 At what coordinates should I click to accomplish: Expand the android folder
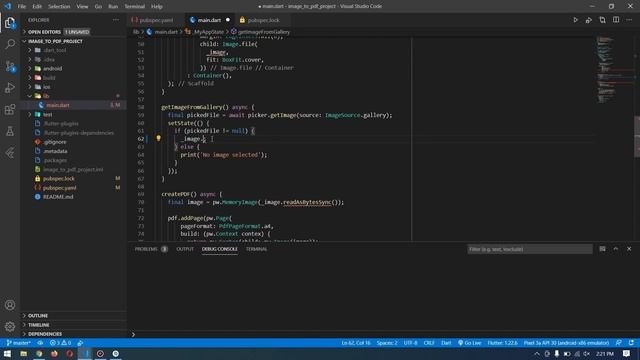(52, 69)
